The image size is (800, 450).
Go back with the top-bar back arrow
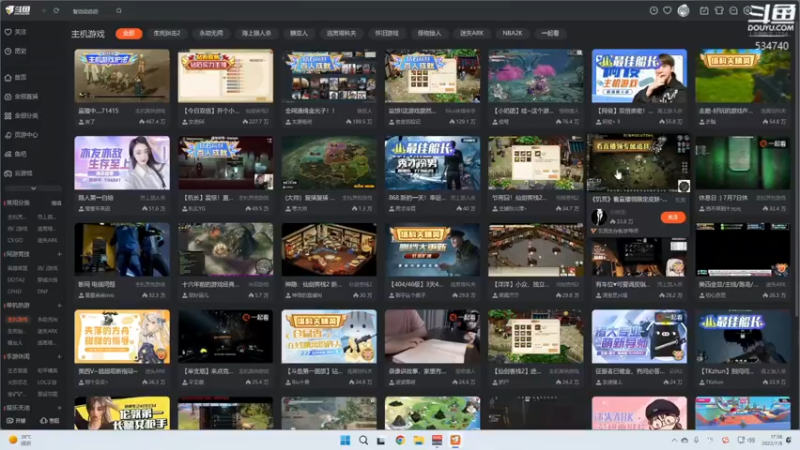[x=44, y=11]
